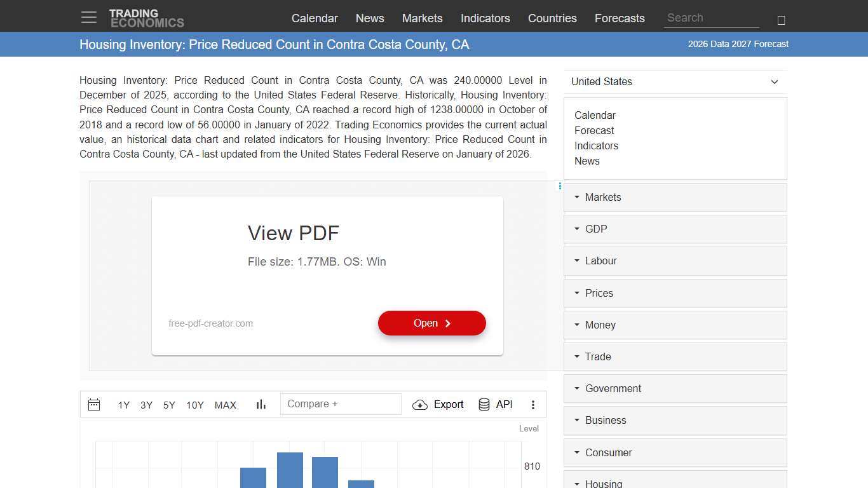
Task: Click the fullscreen icon beside the search bar
Action: pos(781,19)
